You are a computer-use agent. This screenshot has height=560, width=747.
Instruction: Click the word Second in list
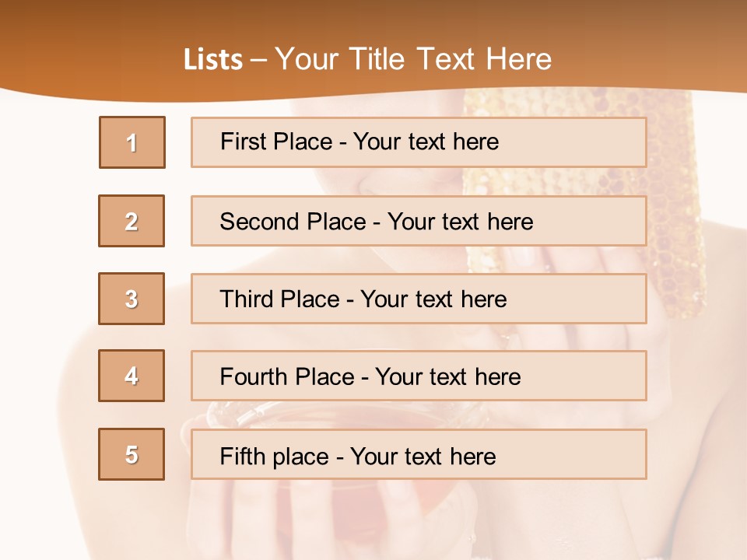(x=259, y=222)
